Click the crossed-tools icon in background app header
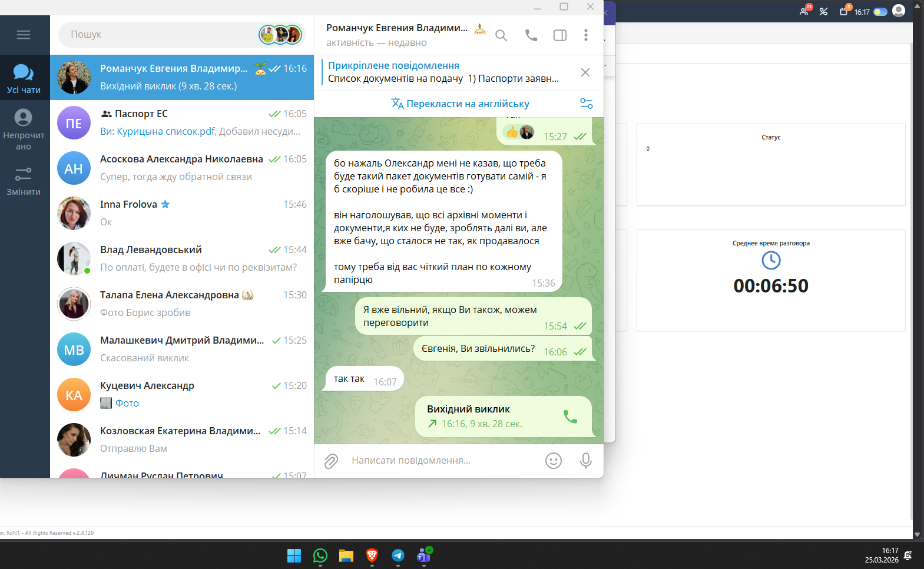 [824, 11]
